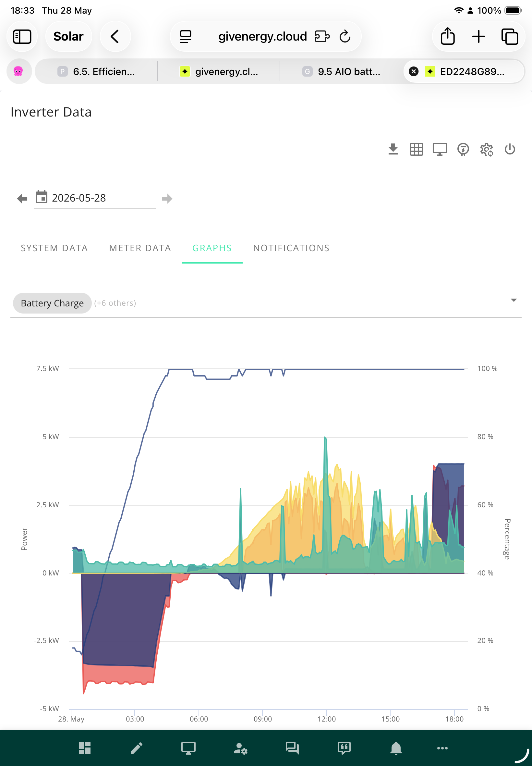Go to the previous day arrow
The image size is (532, 766).
pyautogui.click(x=22, y=198)
